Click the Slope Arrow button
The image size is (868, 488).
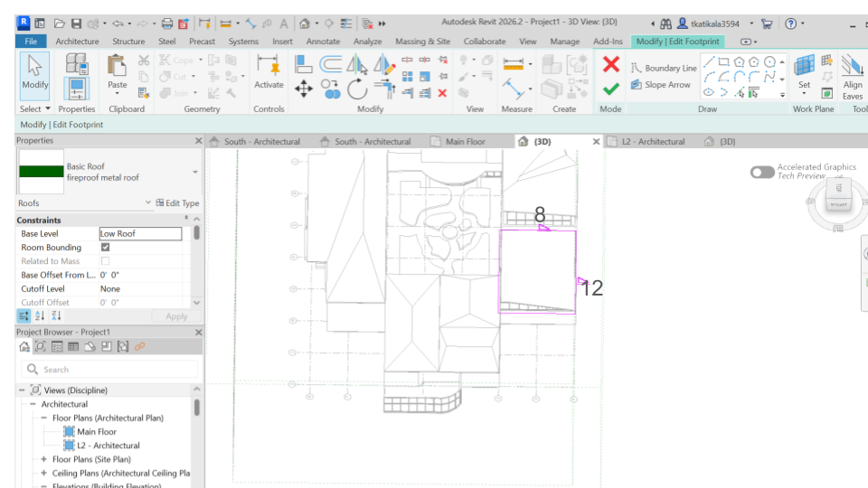661,85
